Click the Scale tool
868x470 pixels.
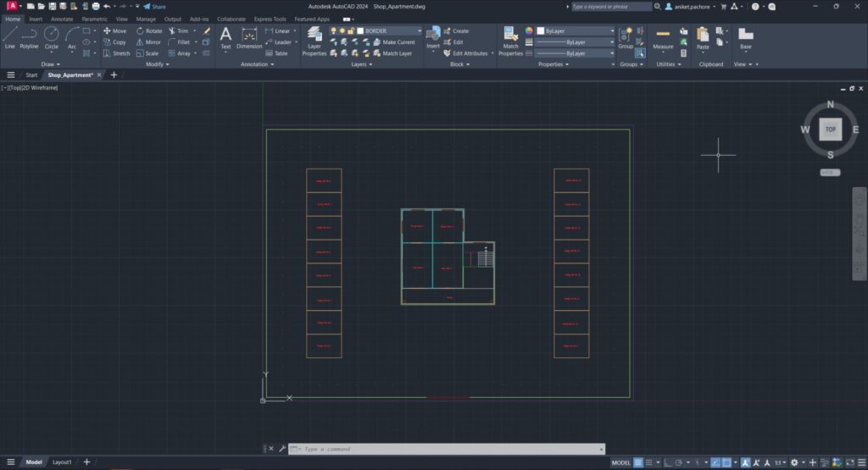pyautogui.click(x=147, y=53)
